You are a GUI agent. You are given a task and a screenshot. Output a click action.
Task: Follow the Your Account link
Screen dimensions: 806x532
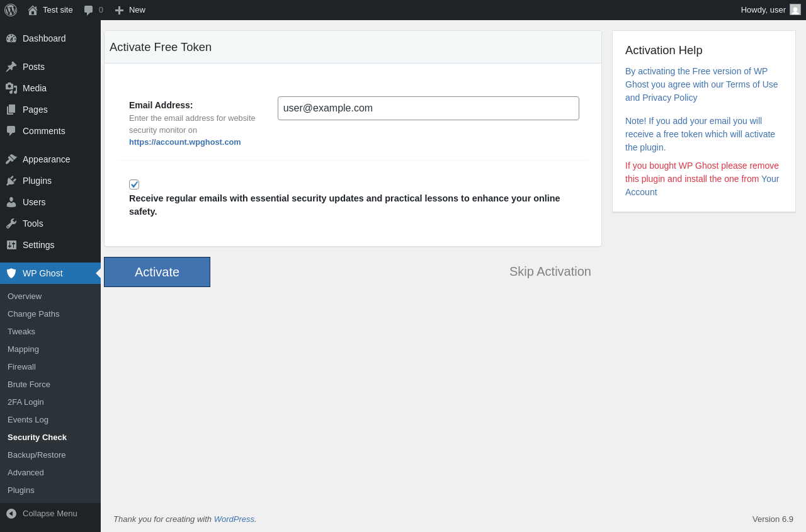pos(770,179)
